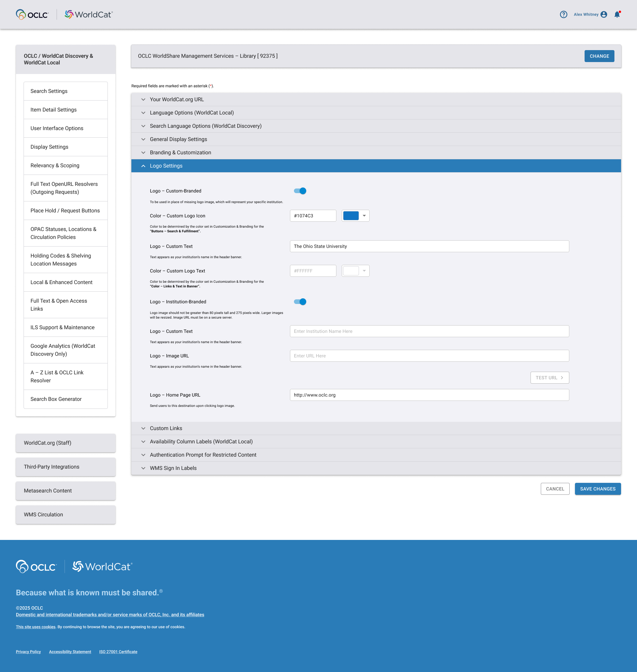Expand Branding & Customization section

point(180,152)
